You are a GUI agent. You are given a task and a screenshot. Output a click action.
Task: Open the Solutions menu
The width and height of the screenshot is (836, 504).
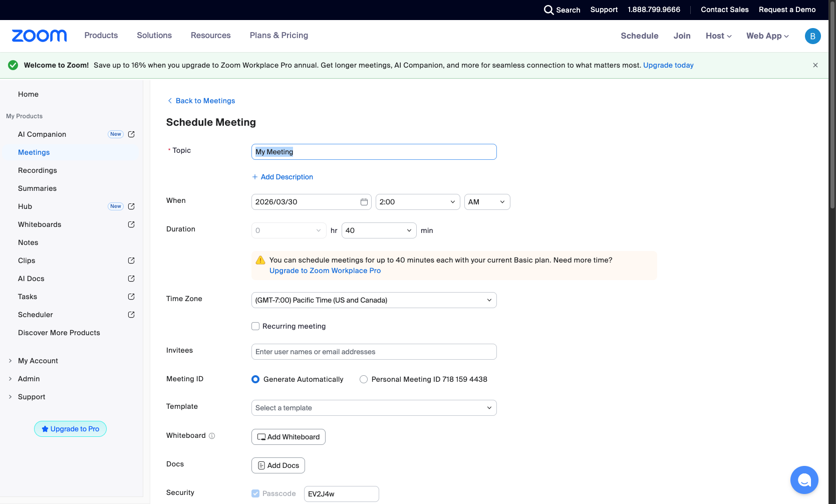pyautogui.click(x=154, y=35)
